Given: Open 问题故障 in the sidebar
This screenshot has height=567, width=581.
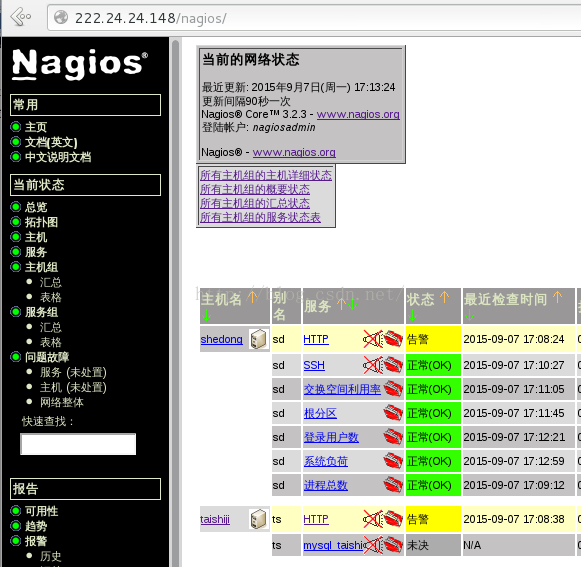Looking at the screenshot, I should click(x=47, y=357).
